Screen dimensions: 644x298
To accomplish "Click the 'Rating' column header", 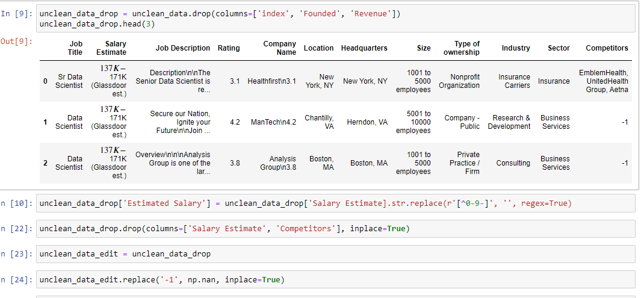I will [x=229, y=48].
